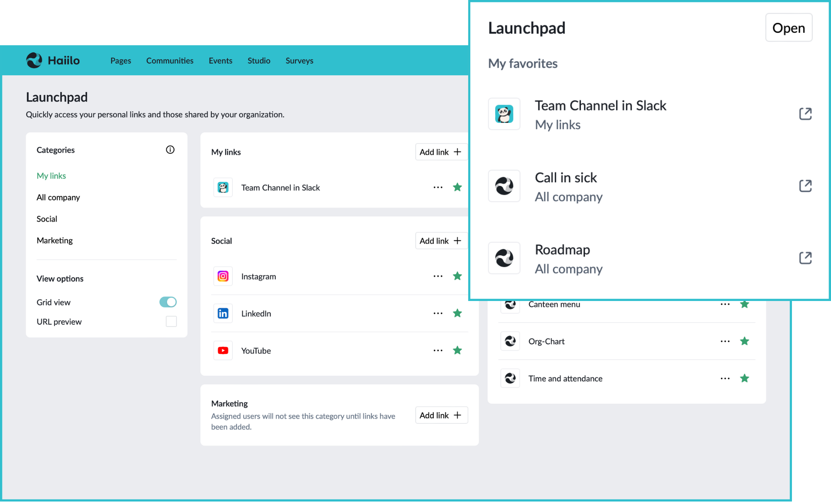Click the Open button in the Launchpad popup

(x=788, y=27)
